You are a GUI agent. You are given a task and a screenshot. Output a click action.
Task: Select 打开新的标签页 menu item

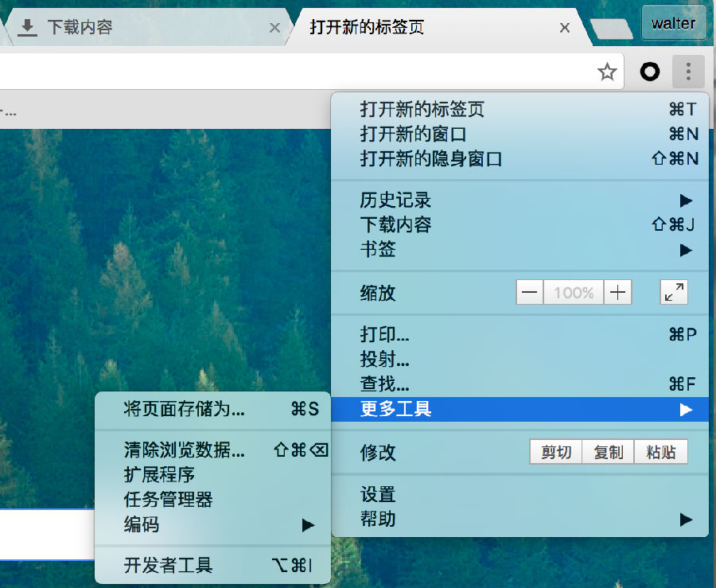click(x=520, y=110)
